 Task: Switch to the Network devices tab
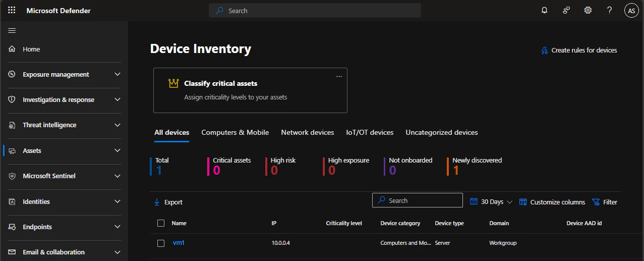[x=308, y=132]
